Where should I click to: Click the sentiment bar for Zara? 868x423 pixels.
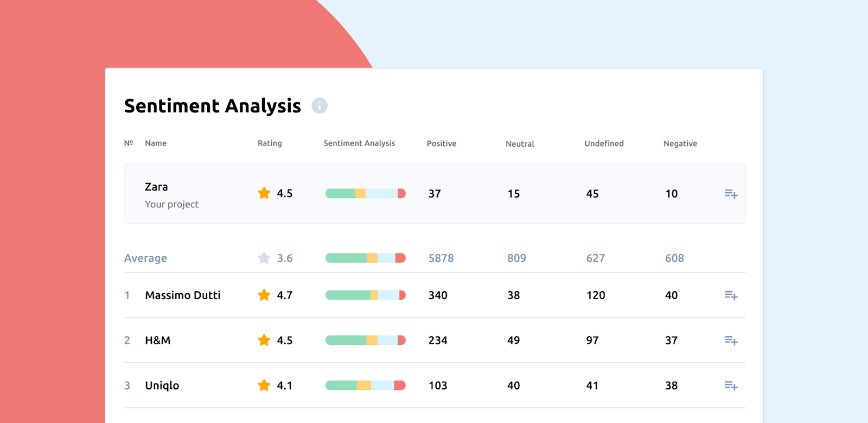366,193
